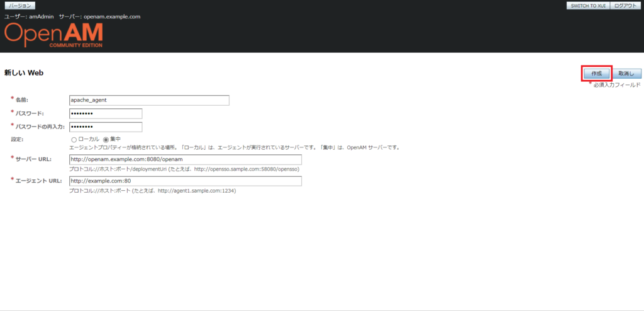This screenshot has height=311, width=644.
Task: Click the 作成 button
Action: (596, 74)
